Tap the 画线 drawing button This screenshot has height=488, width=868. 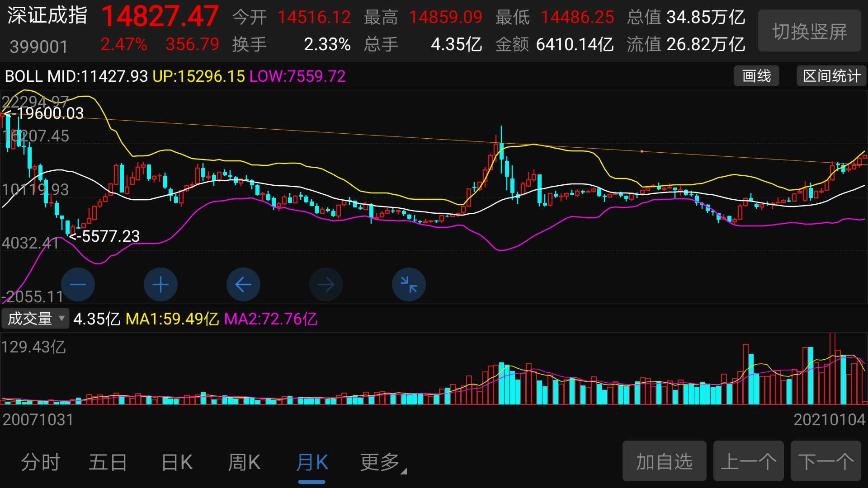point(756,76)
